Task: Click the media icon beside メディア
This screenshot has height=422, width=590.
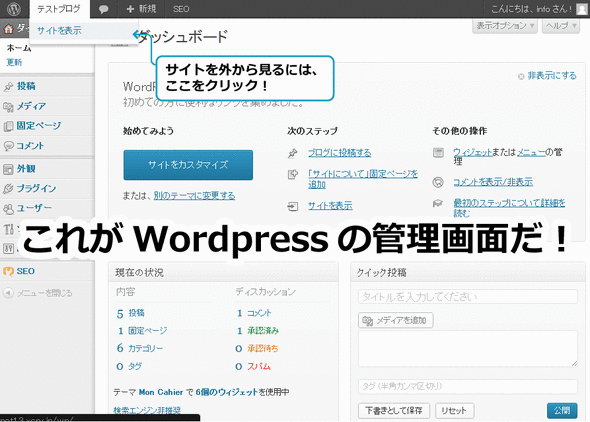Action: click(8, 107)
